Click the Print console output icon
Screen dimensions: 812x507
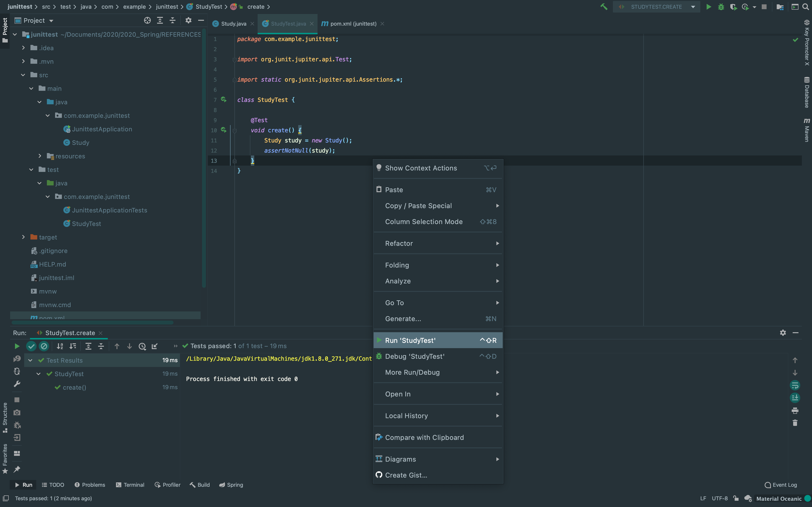pyautogui.click(x=795, y=410)
